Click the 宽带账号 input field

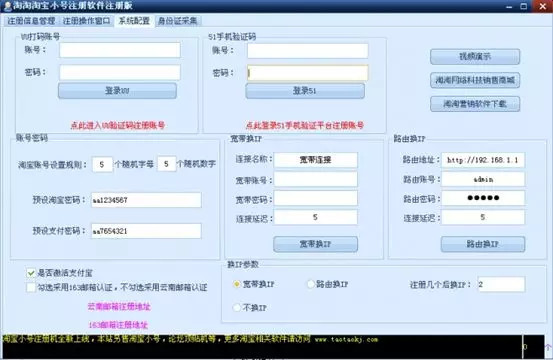(x=316, y=179)
